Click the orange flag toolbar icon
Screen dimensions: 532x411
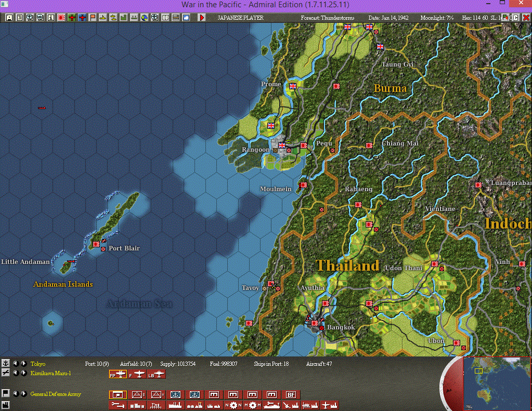tap(92, 18)
